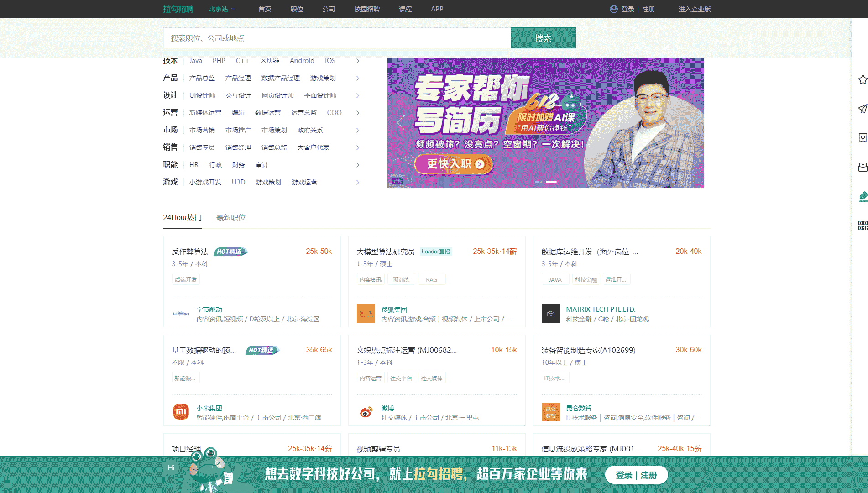Screen dimensions: 868x493
Task: Expand the 游戏 category arrow
Action: tap(358, 182)
